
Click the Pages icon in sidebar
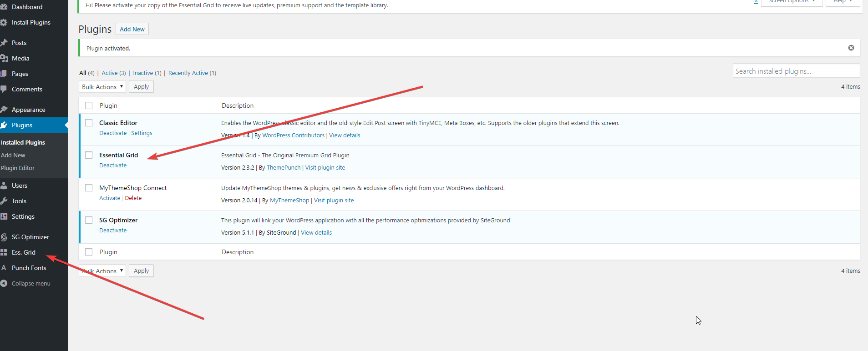tap(4, 74)
